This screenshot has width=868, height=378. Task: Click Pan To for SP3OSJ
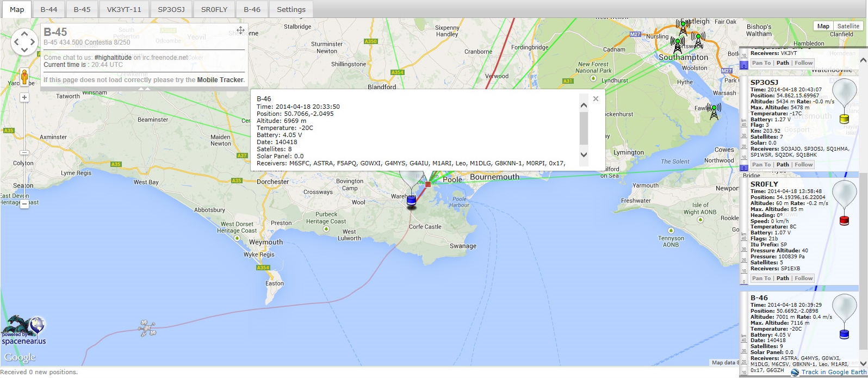coord(761,165)
